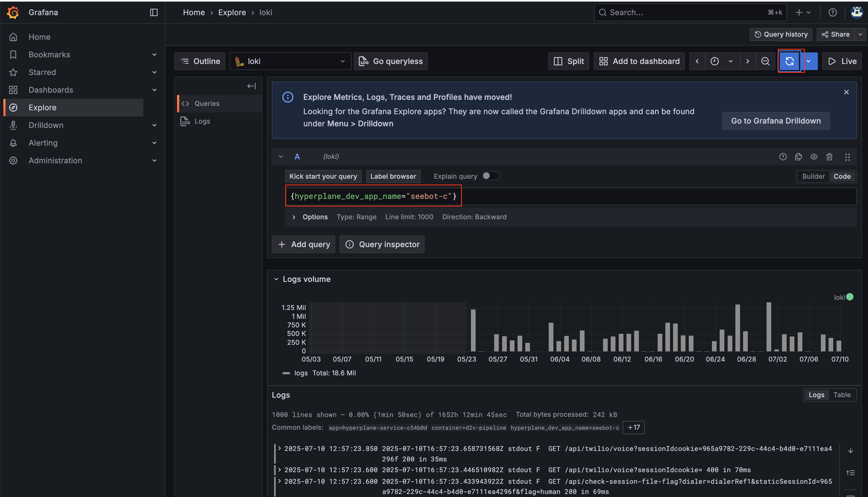The width and height of the screenshot is (868, 497).
Task: Shift time range forwards arrow
Action: coord(748,61)
